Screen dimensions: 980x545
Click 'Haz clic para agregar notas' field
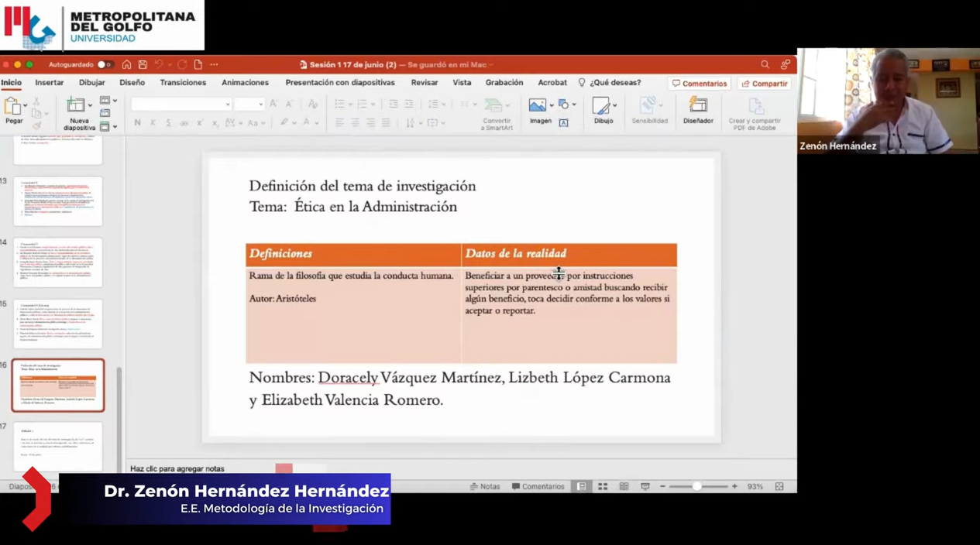[177, 468]
